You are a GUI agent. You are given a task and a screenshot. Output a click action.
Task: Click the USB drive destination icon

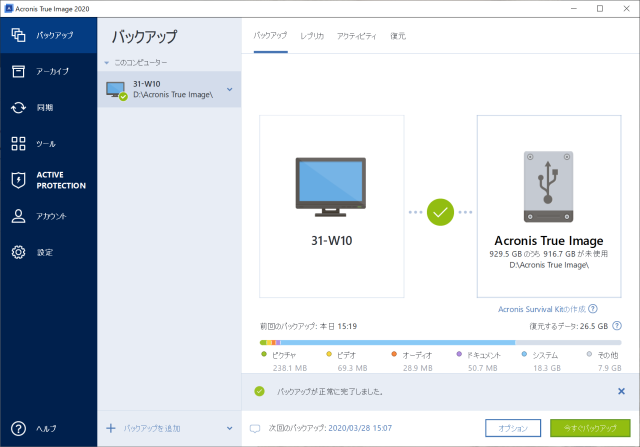tap(548, 187)
